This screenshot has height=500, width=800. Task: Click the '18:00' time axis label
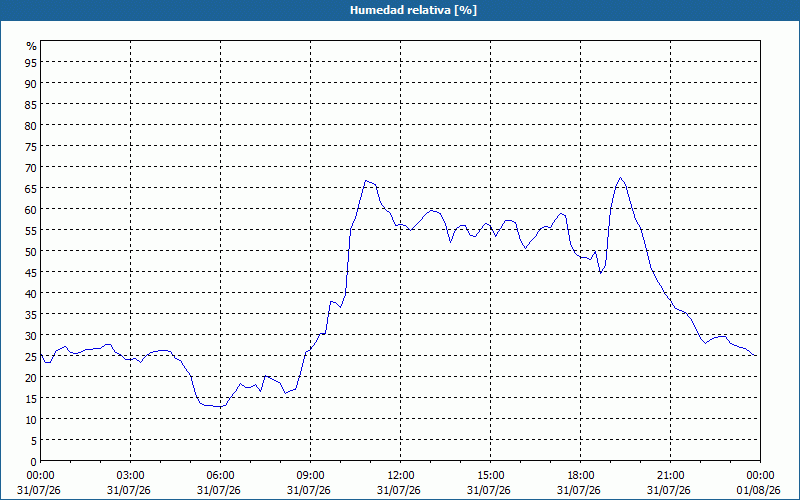tap(581, 476)
